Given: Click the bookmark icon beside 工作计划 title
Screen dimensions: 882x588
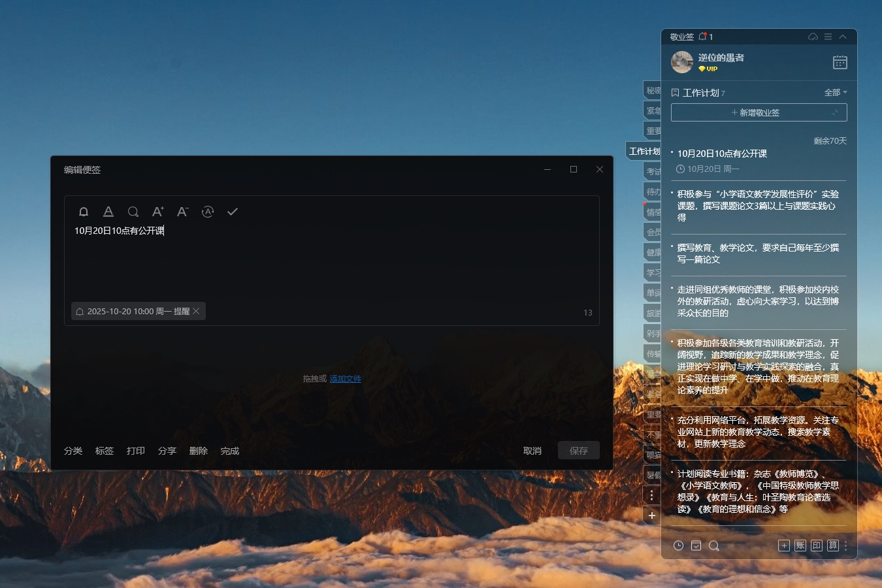Looking at the screenshot, I should tap(676, 93).
